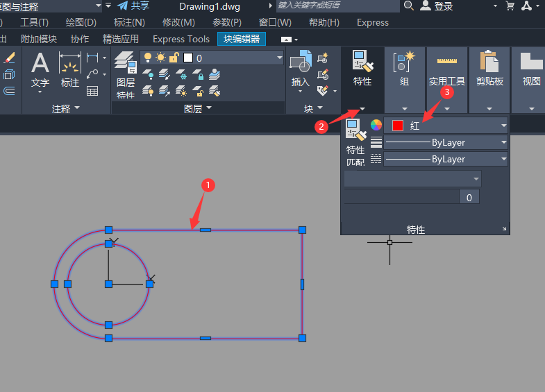Open the 帮助(H) menu

323,22
